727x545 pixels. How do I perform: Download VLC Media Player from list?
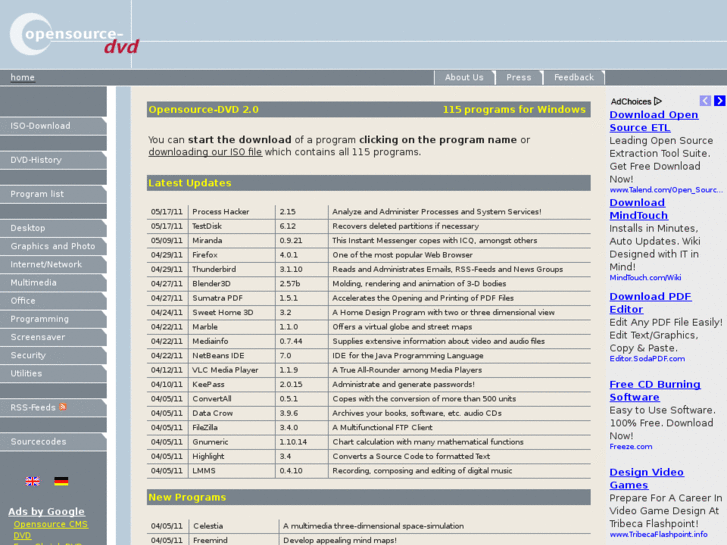click(225, 370)
